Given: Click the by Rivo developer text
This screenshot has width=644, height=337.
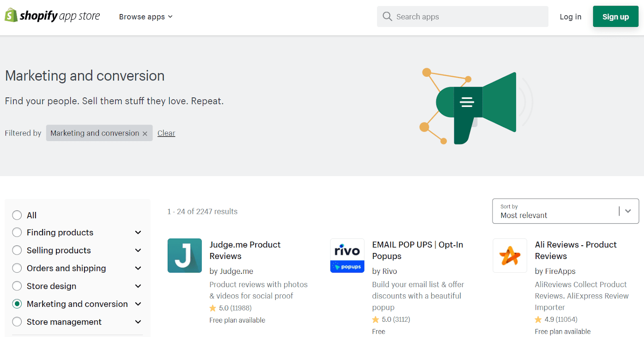Looking at the screenshot, I should tap(384, 271).
